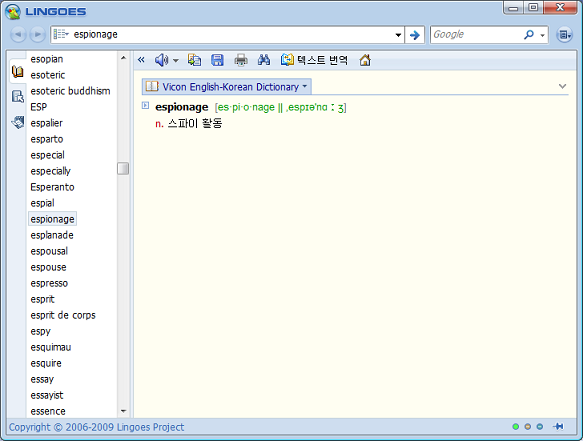The image size is (583, 441).
Task: Select espouse in word list
Action: pyautogui.click(x=48, y=267)
